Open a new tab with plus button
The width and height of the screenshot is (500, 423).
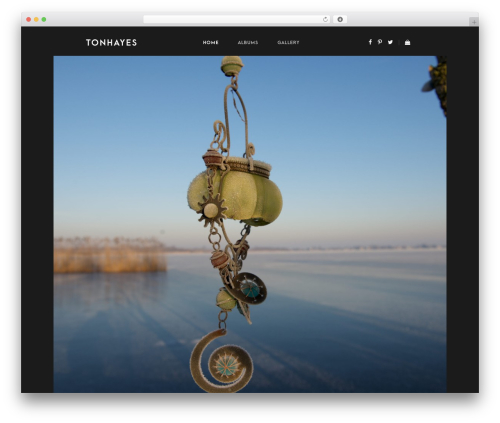pyautogui.click(x=474, y=22)
